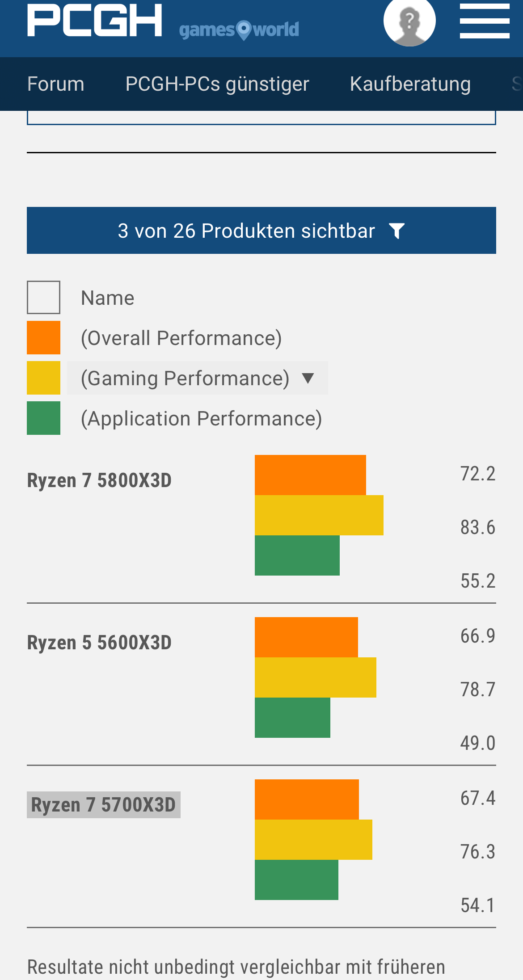The width and height of the screenshot is (523, 980).
Task: Select the highlighted Ryzen 7 5700X3D name
Action: pos(103,805)
